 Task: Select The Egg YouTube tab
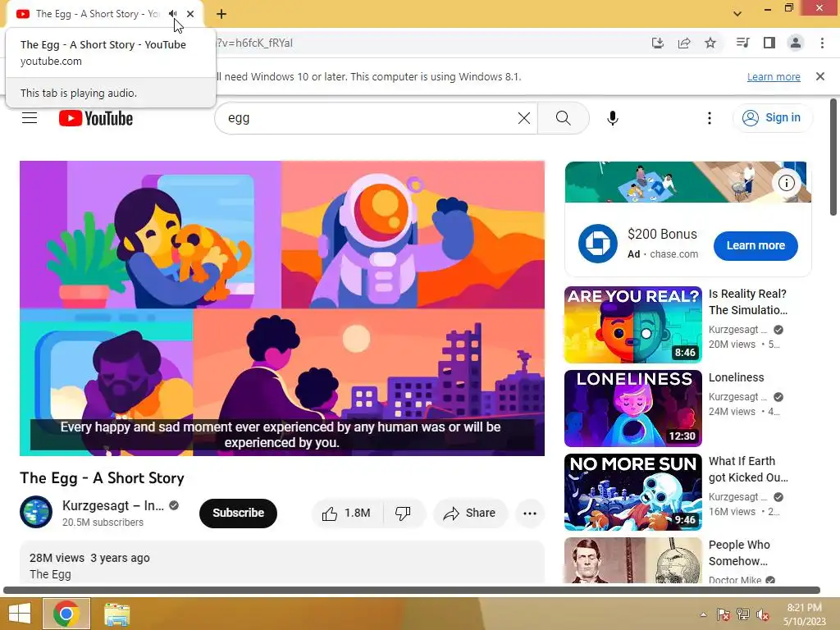coord(97,14)
